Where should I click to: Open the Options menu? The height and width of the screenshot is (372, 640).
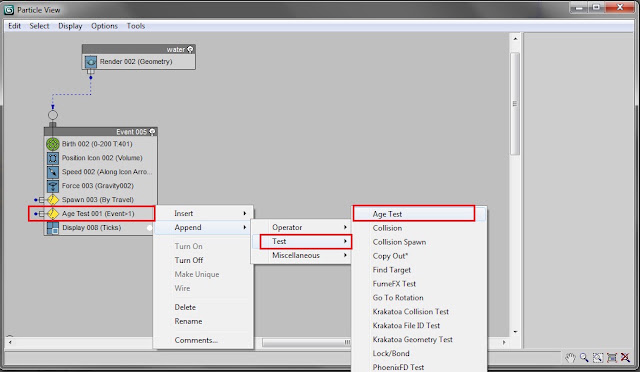[104, 26]
